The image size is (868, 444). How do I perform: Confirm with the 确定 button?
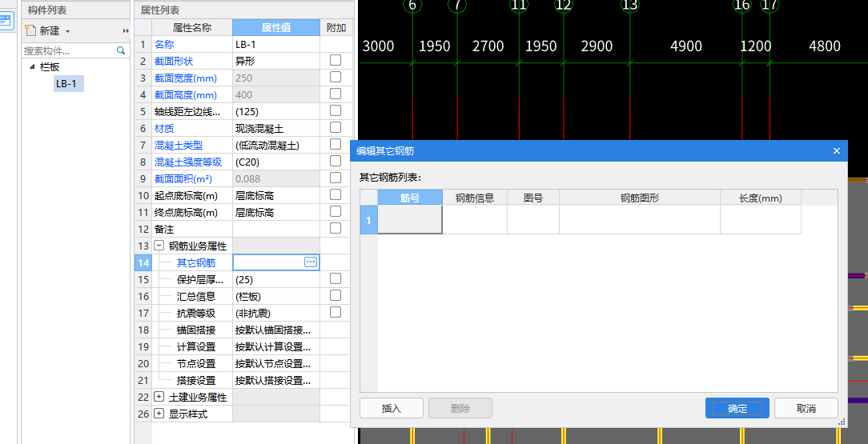(x=737, y=408)
